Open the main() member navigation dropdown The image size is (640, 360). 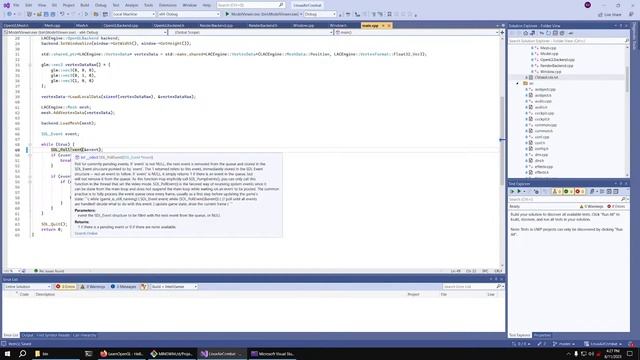coord(416,32)
